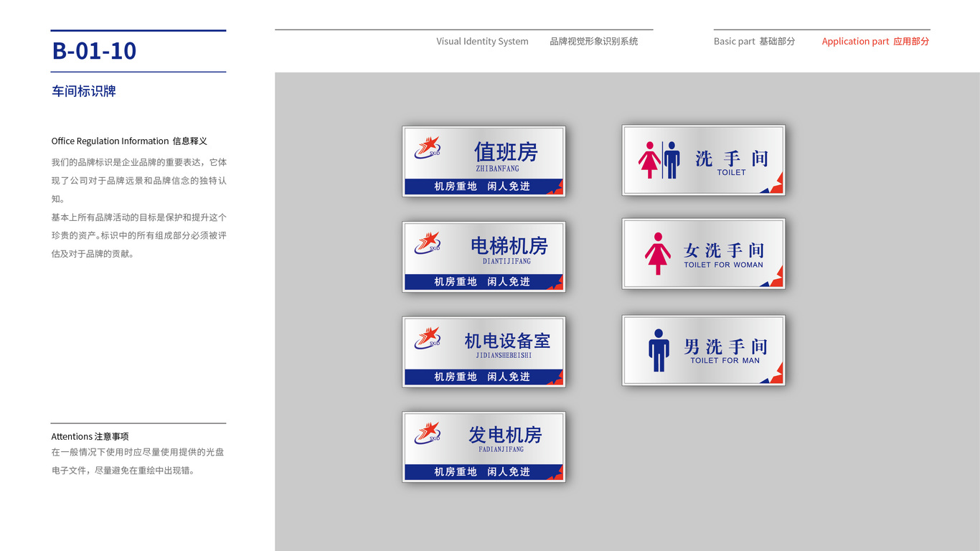Click the blue warning bar on 机电设备室 sign

484,377
